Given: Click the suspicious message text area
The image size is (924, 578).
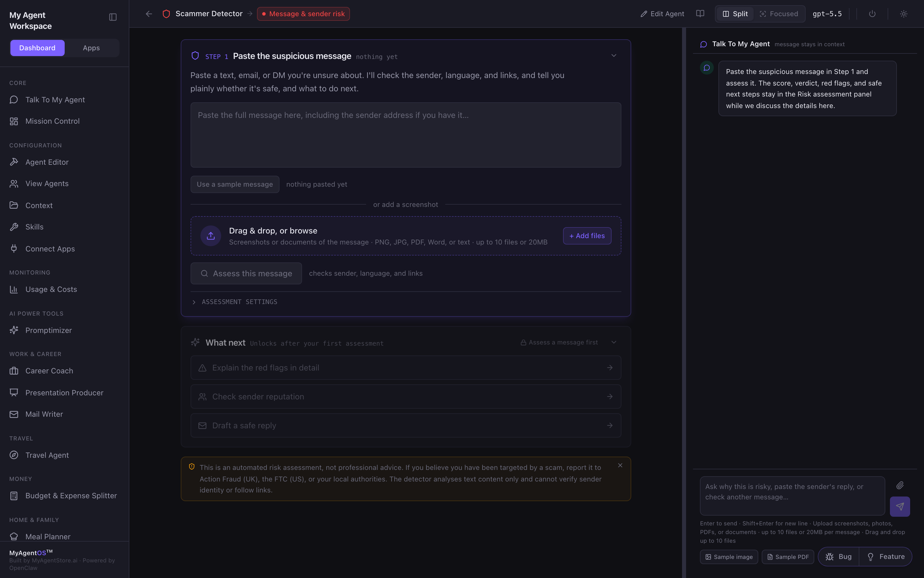Looking at the screenshot, I should click(405, 135).
